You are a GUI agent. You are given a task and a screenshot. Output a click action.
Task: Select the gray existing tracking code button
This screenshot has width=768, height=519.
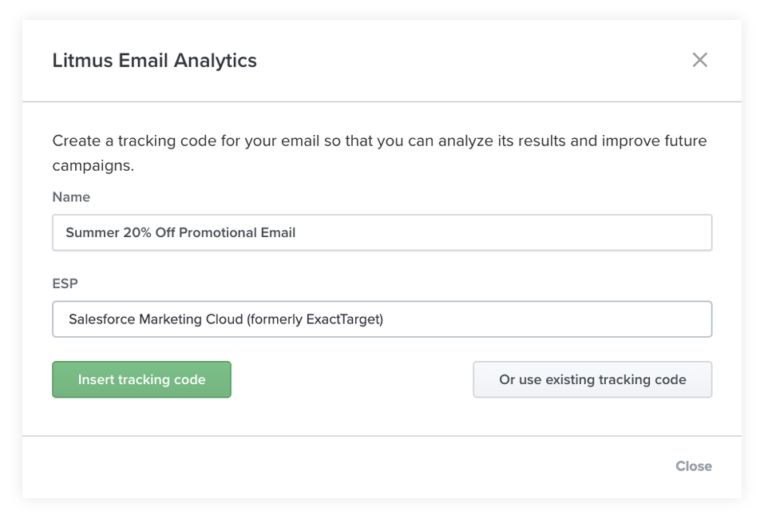click(x=592, y=379)
